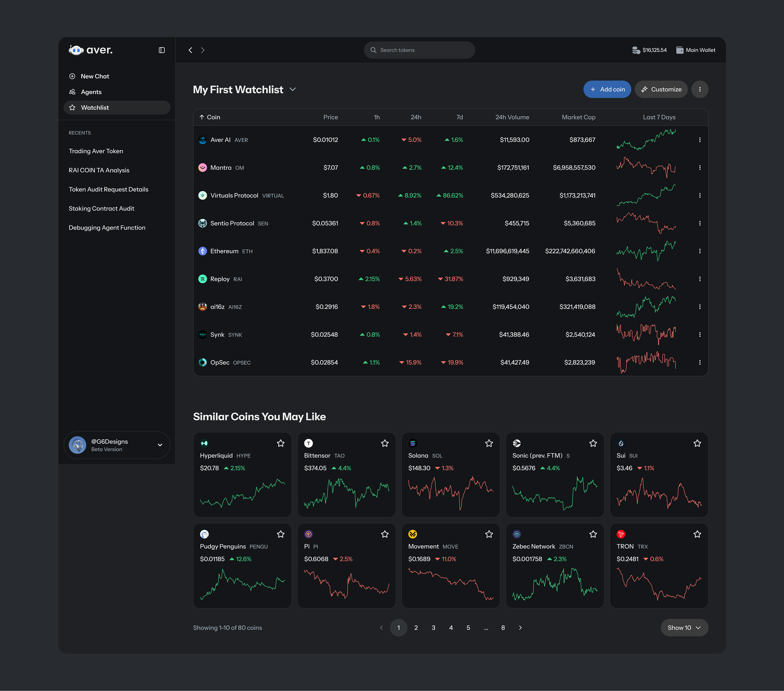Star the Pi card
This screenshot has width=784, height=691.
pyautogui.click(x=385, y=534)
